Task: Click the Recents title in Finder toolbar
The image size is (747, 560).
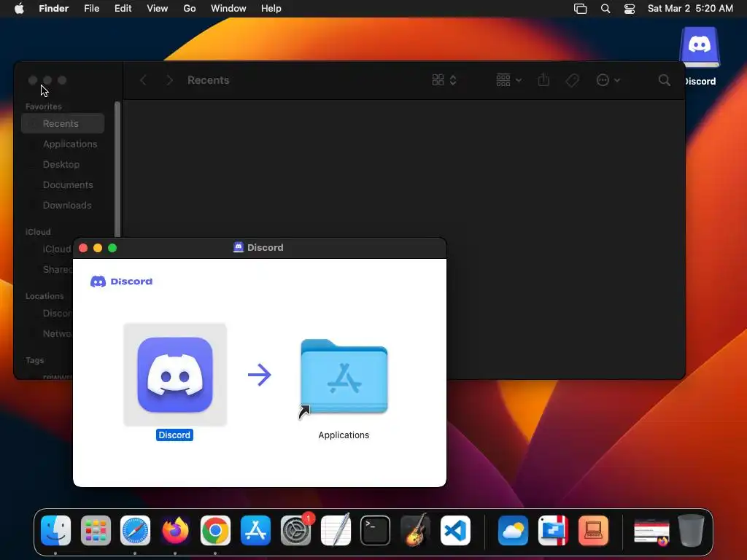Action: [x=208, y=80]
